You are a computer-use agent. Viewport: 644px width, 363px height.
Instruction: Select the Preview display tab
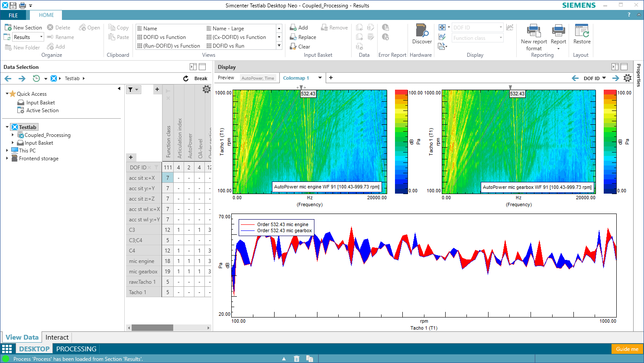pyautogui.click(x=226, y=78)
